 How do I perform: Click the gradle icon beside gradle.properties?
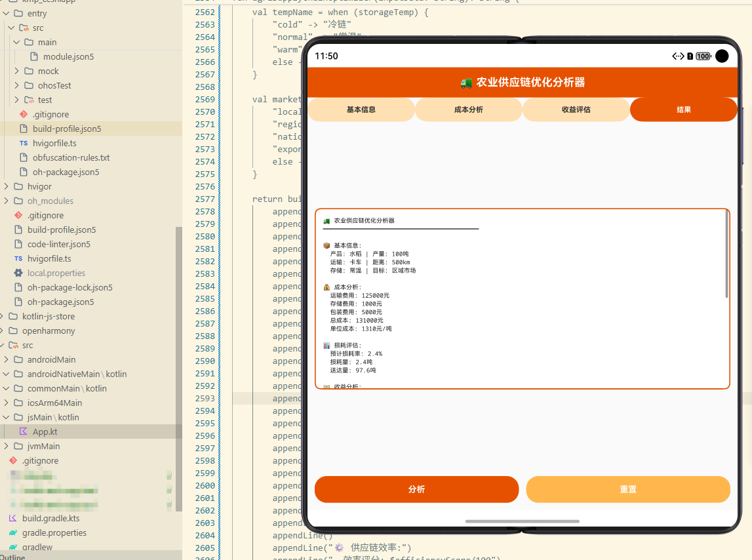(13, 532)
